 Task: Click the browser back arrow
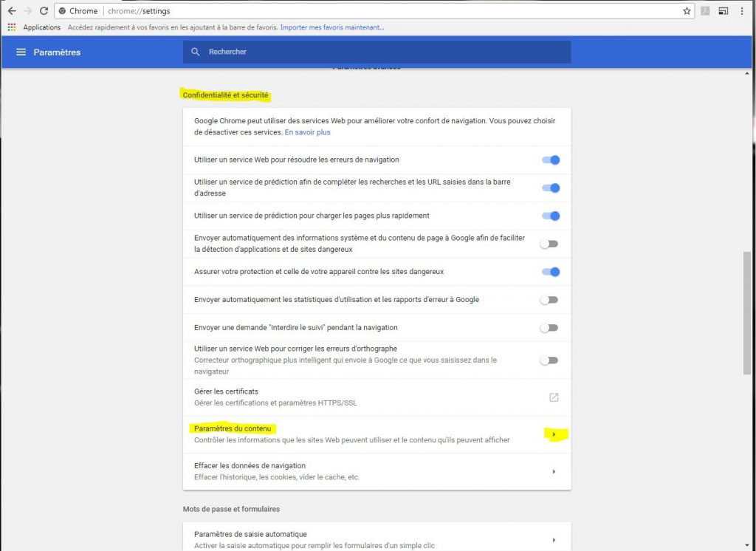pyautogui.click(x=11, y=11)
